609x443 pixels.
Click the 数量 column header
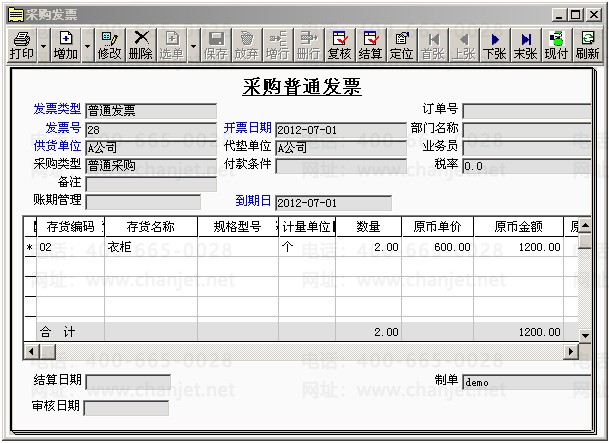[x=368, y=227]
